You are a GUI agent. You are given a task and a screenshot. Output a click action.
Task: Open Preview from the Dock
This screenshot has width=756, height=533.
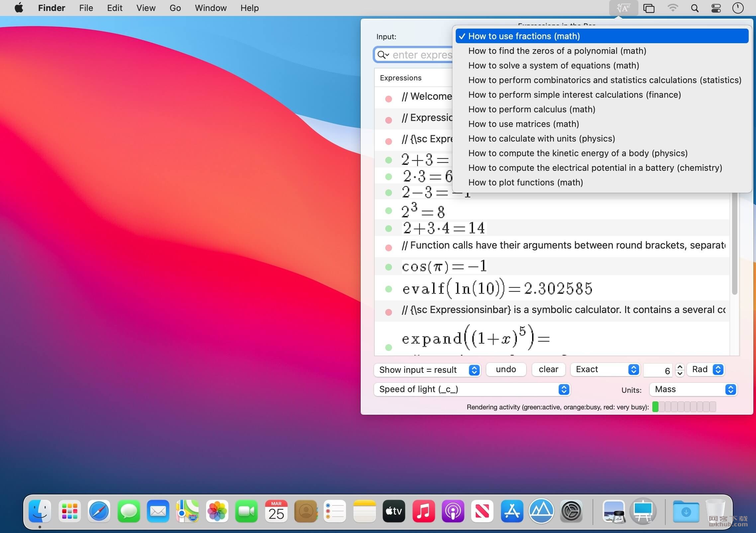pyautogui.click(x=614, y=511)
